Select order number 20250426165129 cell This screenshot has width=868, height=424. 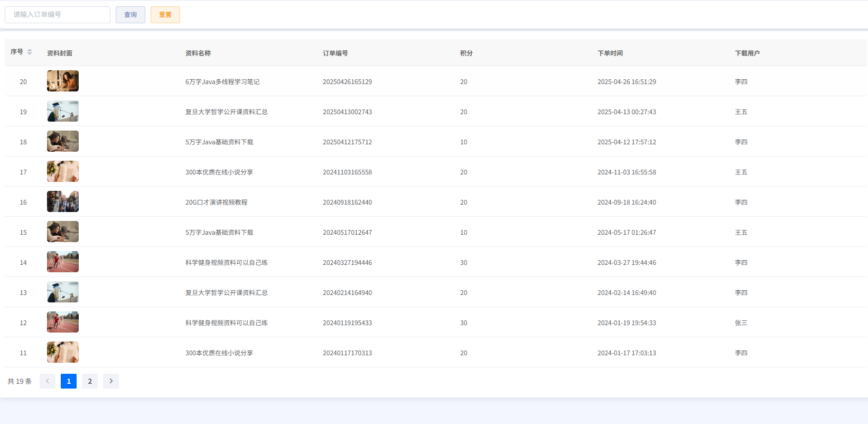point(347,82)
